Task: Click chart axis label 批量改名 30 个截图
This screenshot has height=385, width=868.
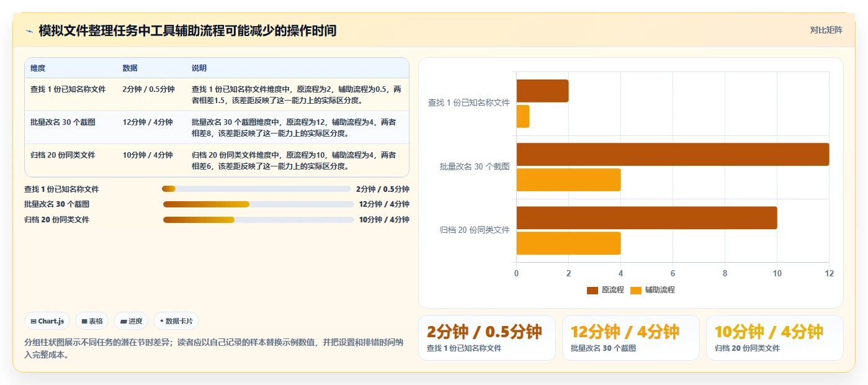Action: tap(475, 166)
